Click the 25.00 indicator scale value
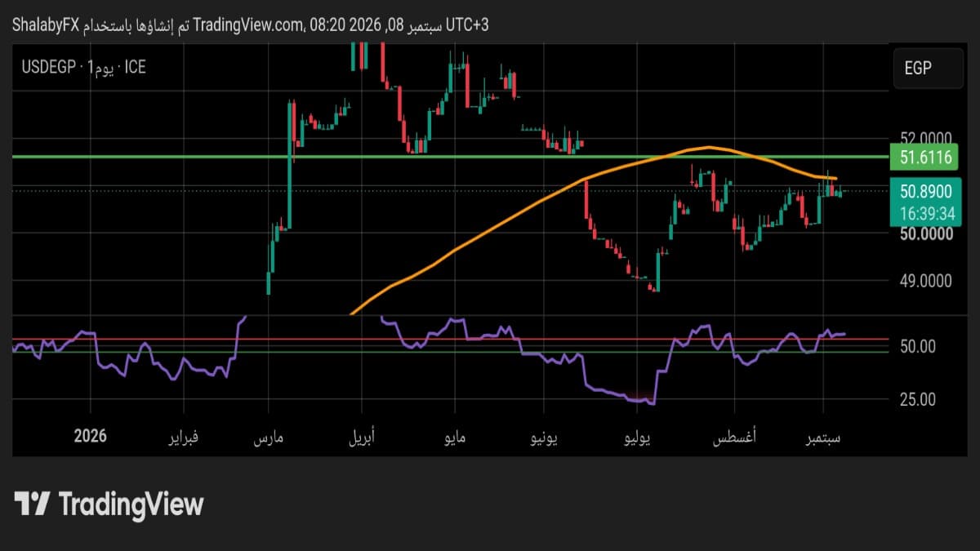Viewport: 980px width, 551px height. (x=918, y=399)
